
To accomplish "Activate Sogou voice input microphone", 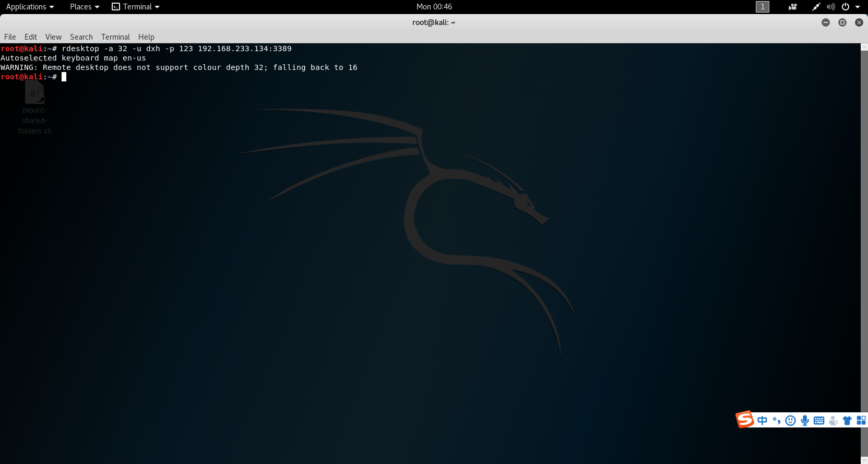I will pyautogui.click(x=805, y=421).
